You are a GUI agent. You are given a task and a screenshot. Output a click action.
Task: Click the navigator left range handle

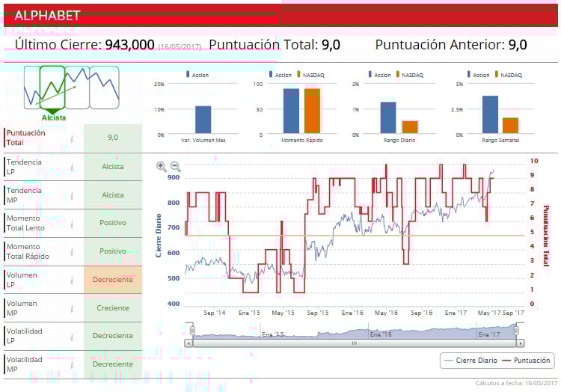[x=192, y=331]
